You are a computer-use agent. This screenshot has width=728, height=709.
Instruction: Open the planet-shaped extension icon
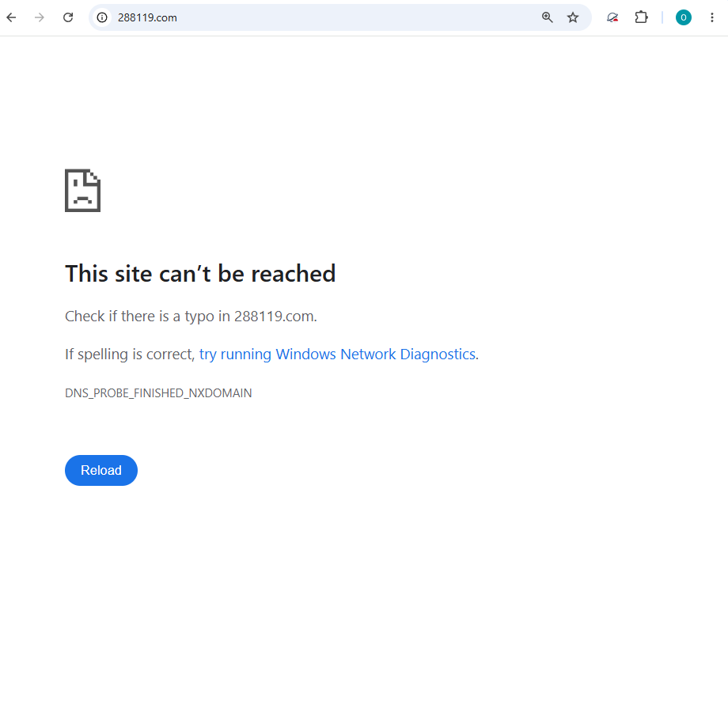[612, 17]
